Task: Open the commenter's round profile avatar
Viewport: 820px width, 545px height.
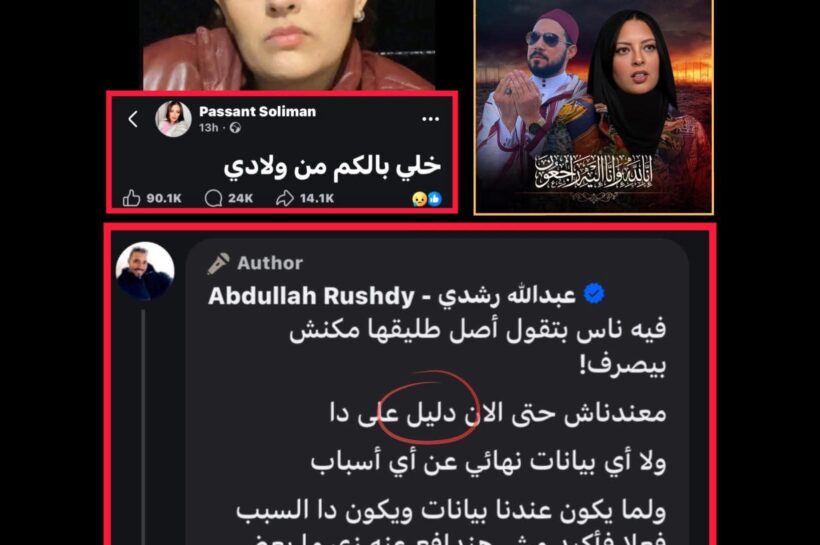Action: tap(145, 271)
